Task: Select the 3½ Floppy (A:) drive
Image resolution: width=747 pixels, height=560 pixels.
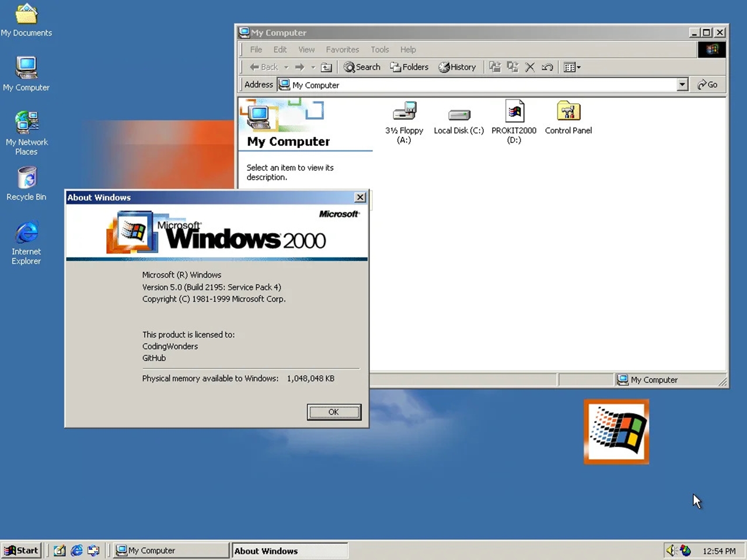Action: (x=404, y=112)
